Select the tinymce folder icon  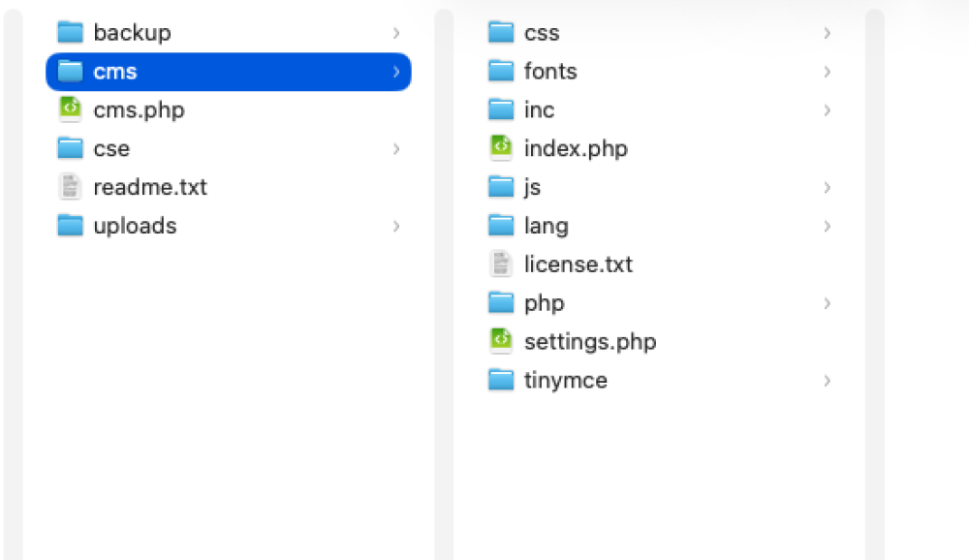(x=501, y=380)
